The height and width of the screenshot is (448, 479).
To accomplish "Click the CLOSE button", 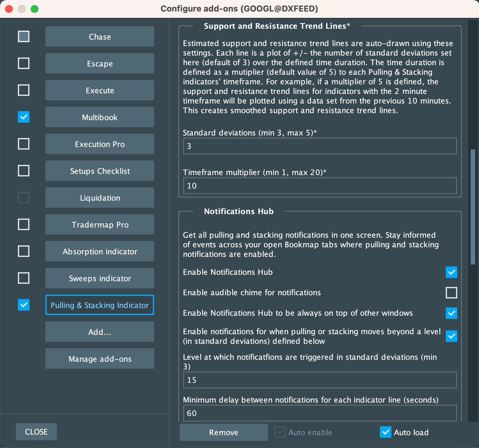I will [36, 432].
